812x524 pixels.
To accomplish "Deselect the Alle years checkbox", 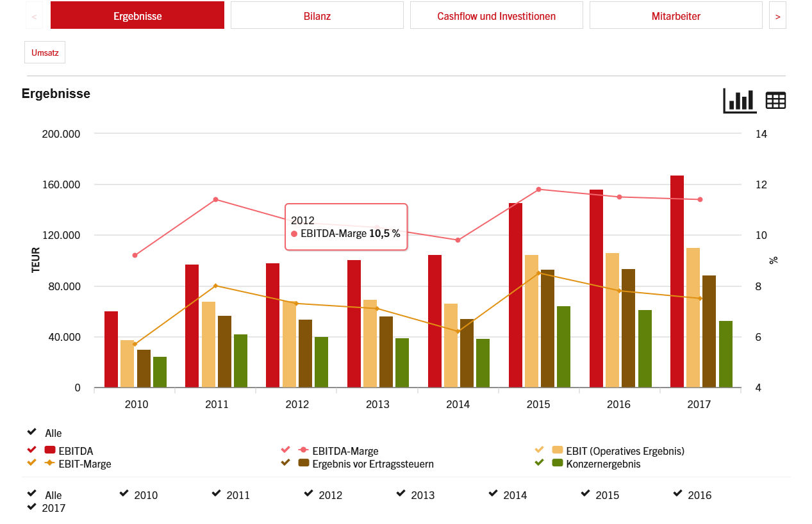I will 30,494.
